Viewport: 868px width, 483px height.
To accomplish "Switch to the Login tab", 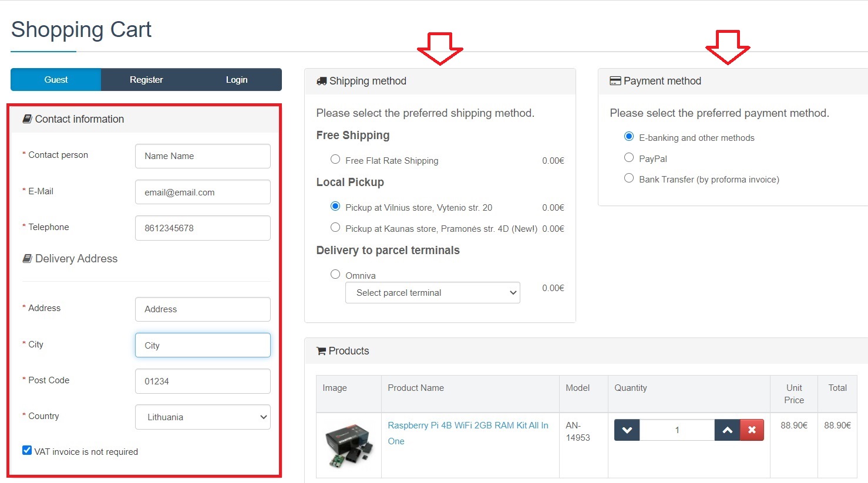I will (237, 80).
